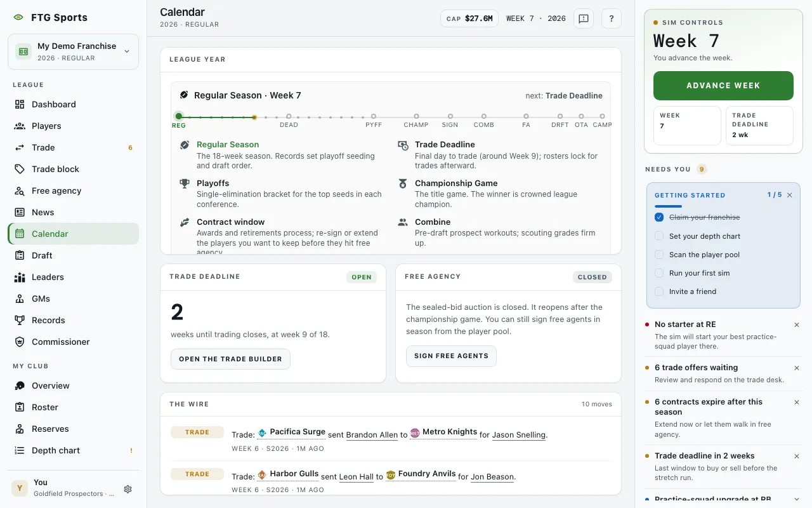Go to the Leaders page
This screenshot has width=812, height=508.
pos(73,277)
